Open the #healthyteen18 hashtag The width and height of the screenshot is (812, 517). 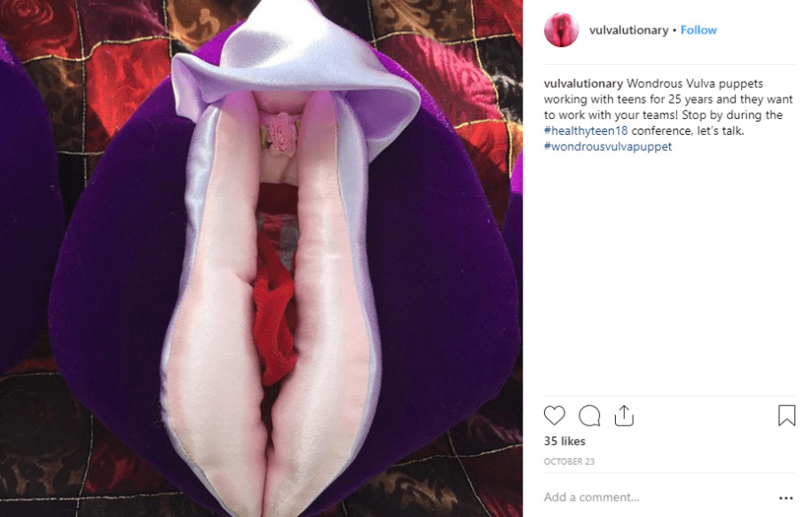click(x=586, y=130)
